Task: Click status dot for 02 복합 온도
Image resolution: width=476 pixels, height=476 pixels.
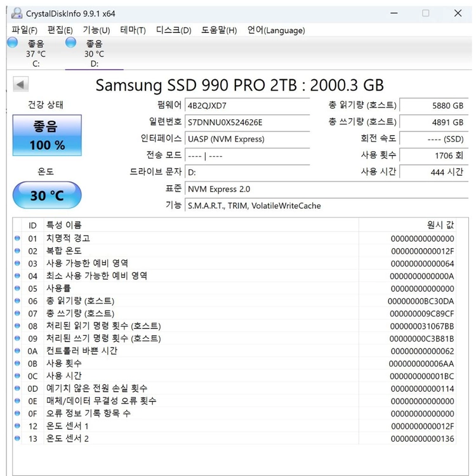Action: point(17,251)
